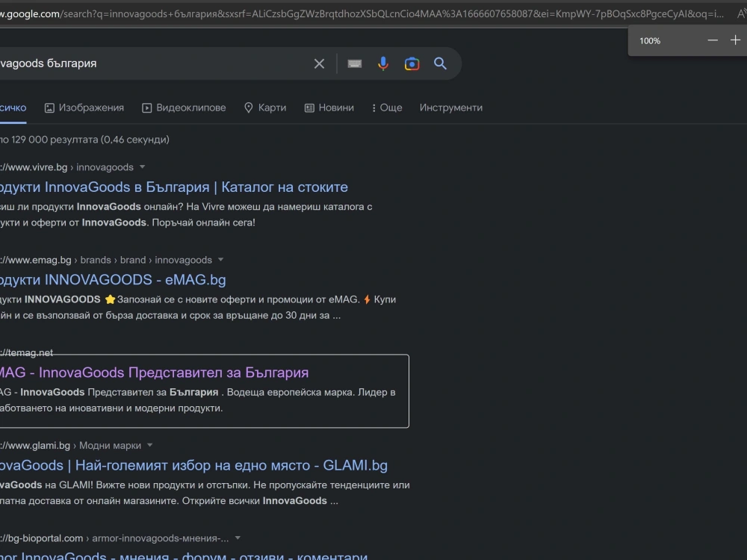Expand dropdown arrow next to glami.bg result
Image resolution: width=747 pixels, height=560 pixels.
[x=149, y=445]
